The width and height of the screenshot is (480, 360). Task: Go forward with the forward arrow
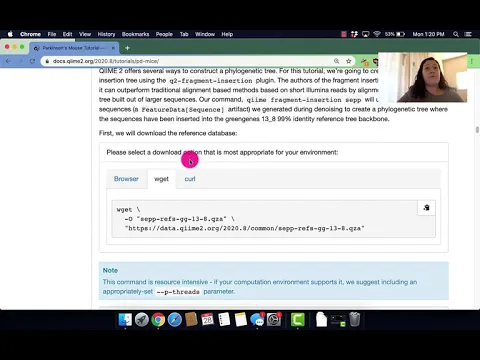(20, 61)
